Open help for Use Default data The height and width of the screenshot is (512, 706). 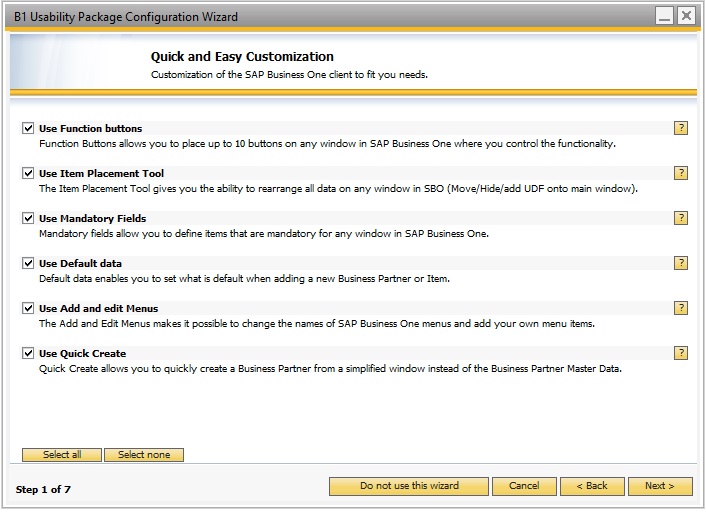(x=680, y=263)
